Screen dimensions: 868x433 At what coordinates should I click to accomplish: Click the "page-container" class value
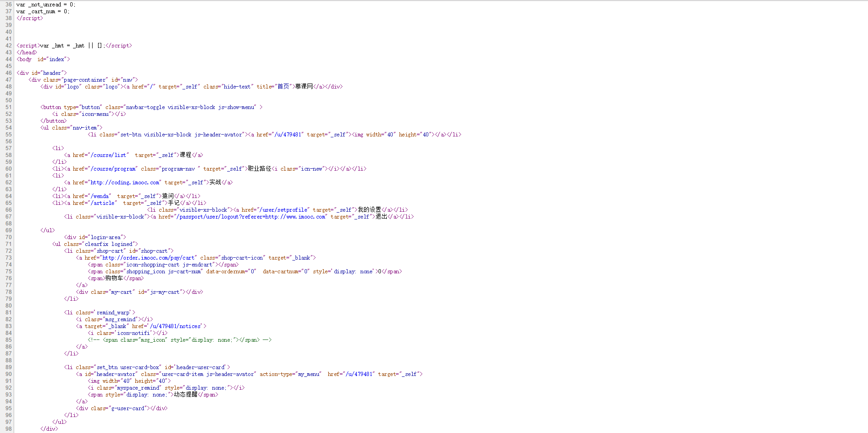point(85,80)
